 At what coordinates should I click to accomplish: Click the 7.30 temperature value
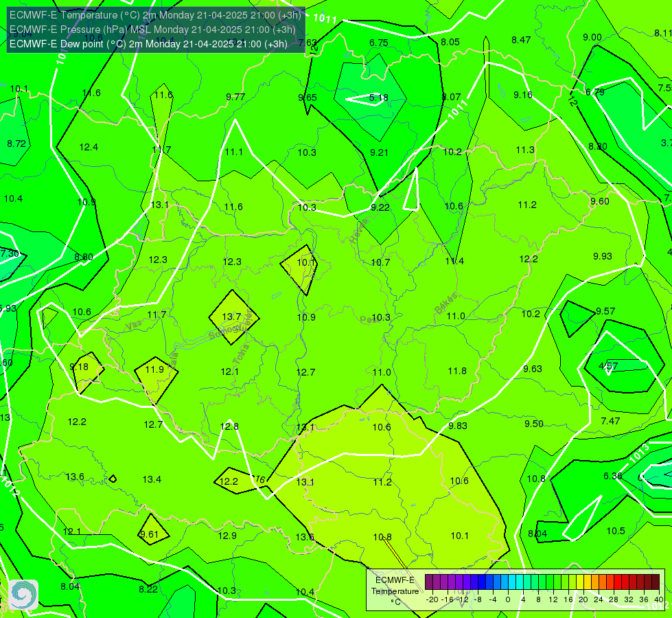pos(10,253)
